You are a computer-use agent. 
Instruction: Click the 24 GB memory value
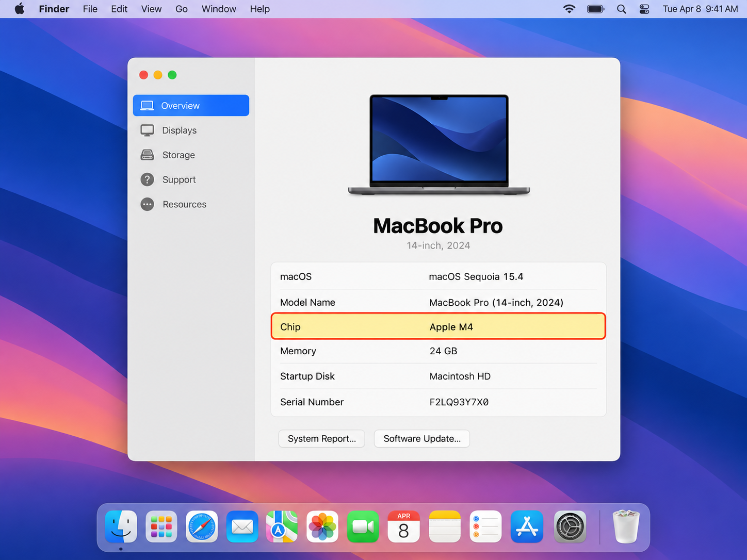(443, 351)
